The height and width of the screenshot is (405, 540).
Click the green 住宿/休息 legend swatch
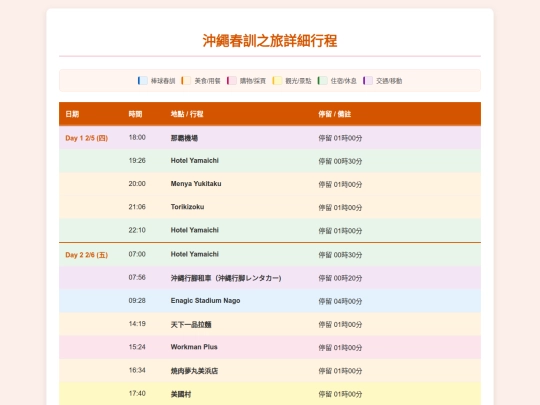322,81
